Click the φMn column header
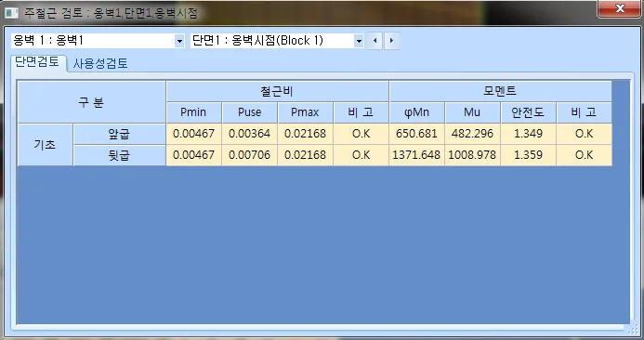The height and width of the screenshot is (340, 644). (416, 112)
